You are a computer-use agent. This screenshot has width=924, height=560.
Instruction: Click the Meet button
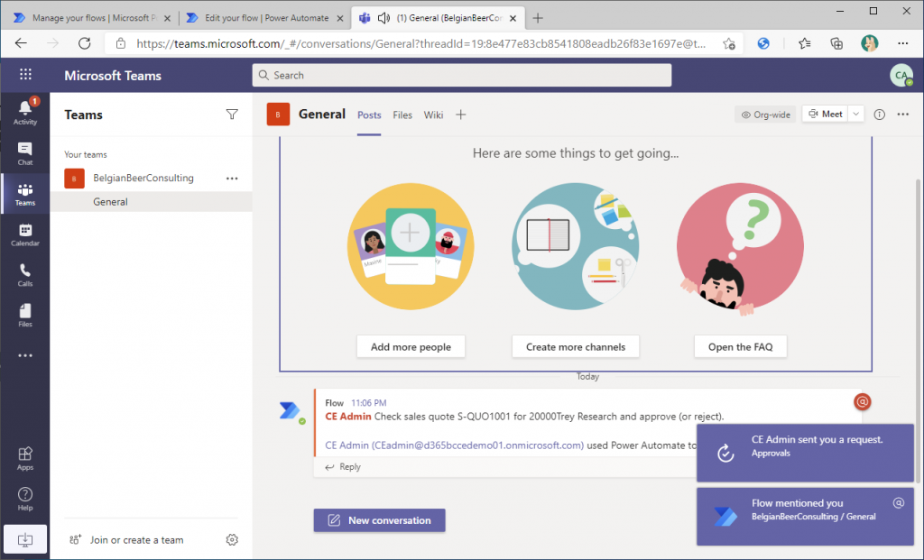coord(825,114)
